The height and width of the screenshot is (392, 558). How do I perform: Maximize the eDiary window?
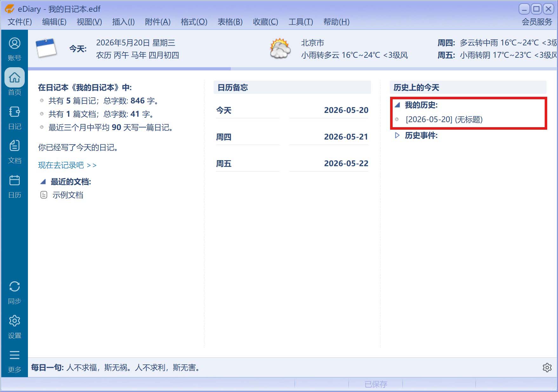click(536, 9)
